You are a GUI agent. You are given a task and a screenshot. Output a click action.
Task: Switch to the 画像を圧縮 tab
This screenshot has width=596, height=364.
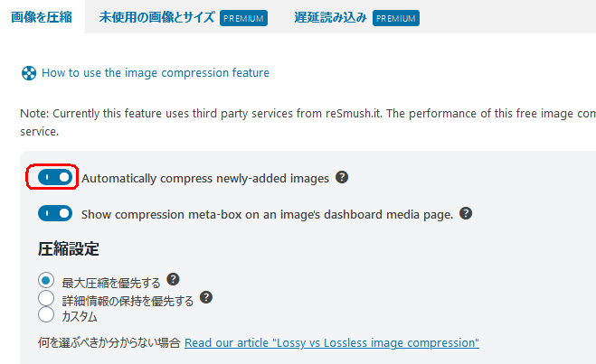pyautogui.click(x=42, y=17)
